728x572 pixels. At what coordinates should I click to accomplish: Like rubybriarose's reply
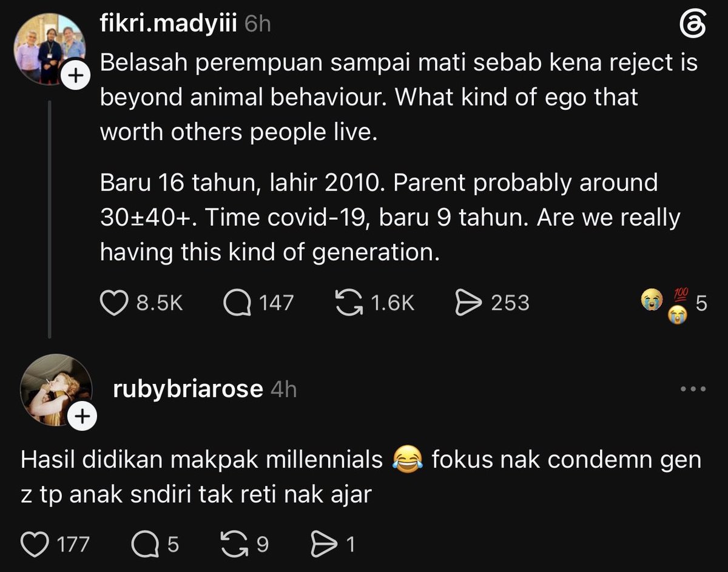point(35,545)
